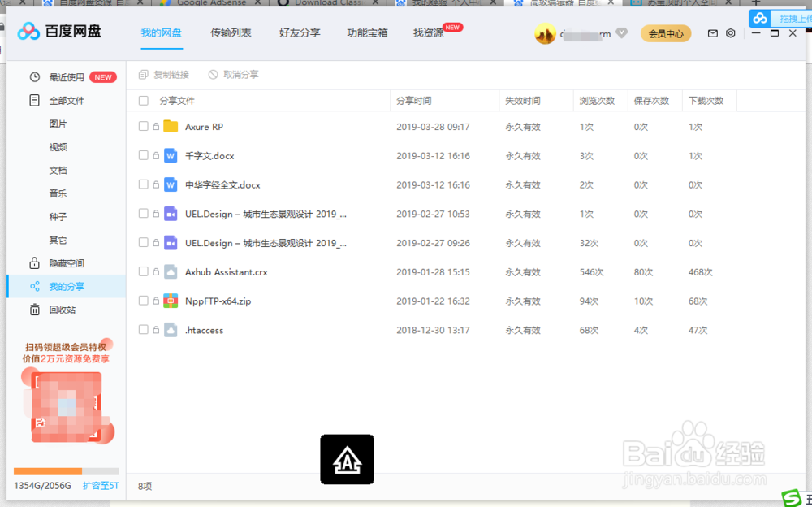Click the Sogou input method icon
812x507 pixels.
point(792,499)
